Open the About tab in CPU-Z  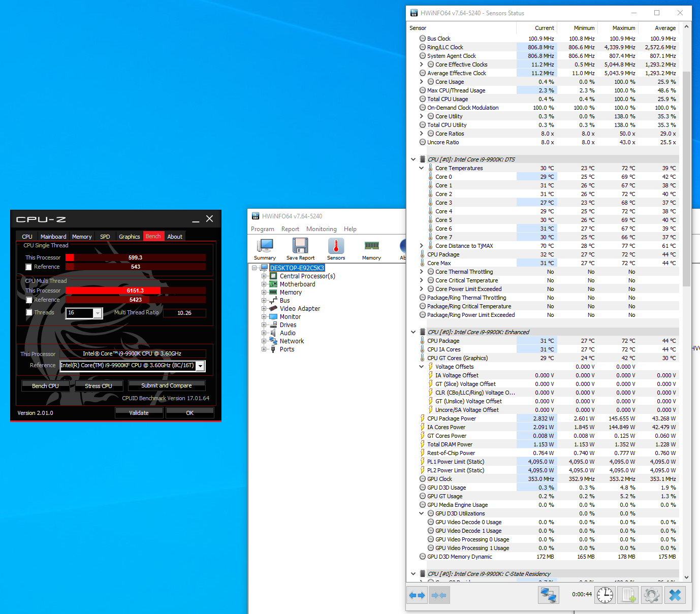175,237
